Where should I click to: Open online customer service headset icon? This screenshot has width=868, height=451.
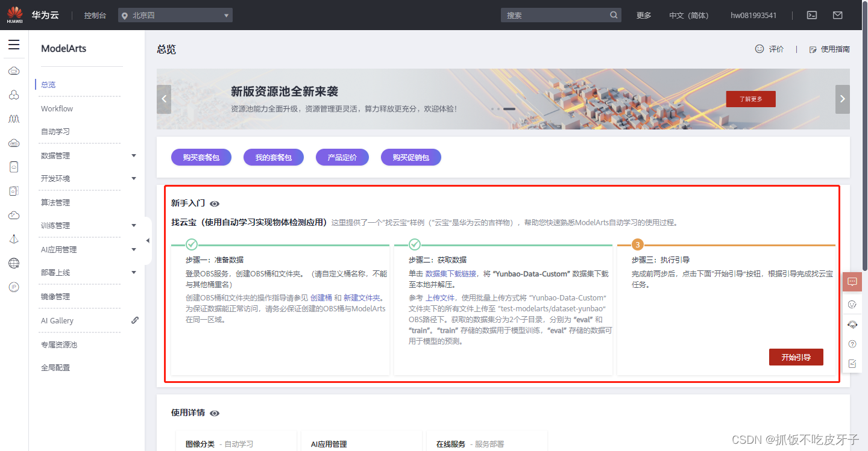point(852,325)
